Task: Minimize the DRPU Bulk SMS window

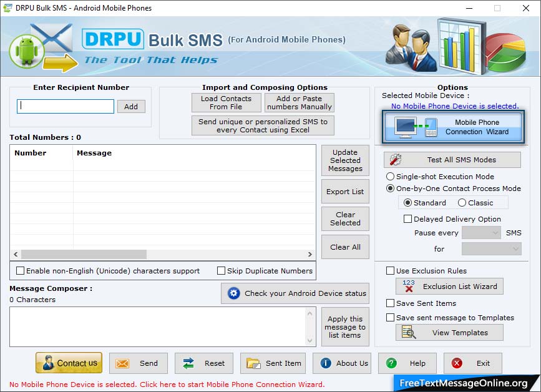Action: (x=469, y=8)
